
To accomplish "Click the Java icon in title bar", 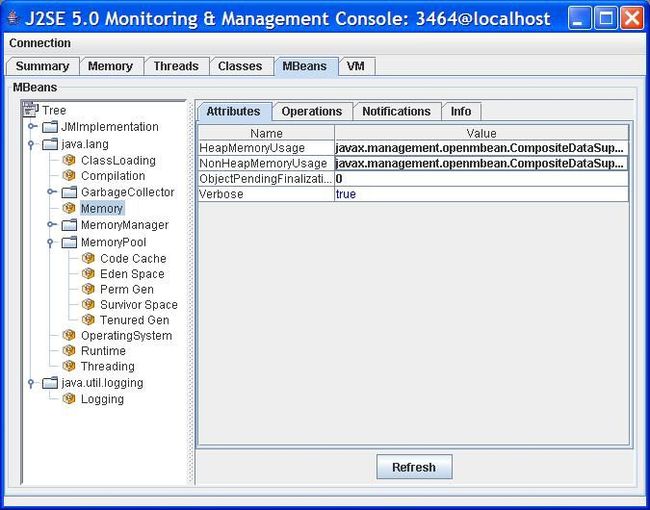I will [x=14, y=18].
